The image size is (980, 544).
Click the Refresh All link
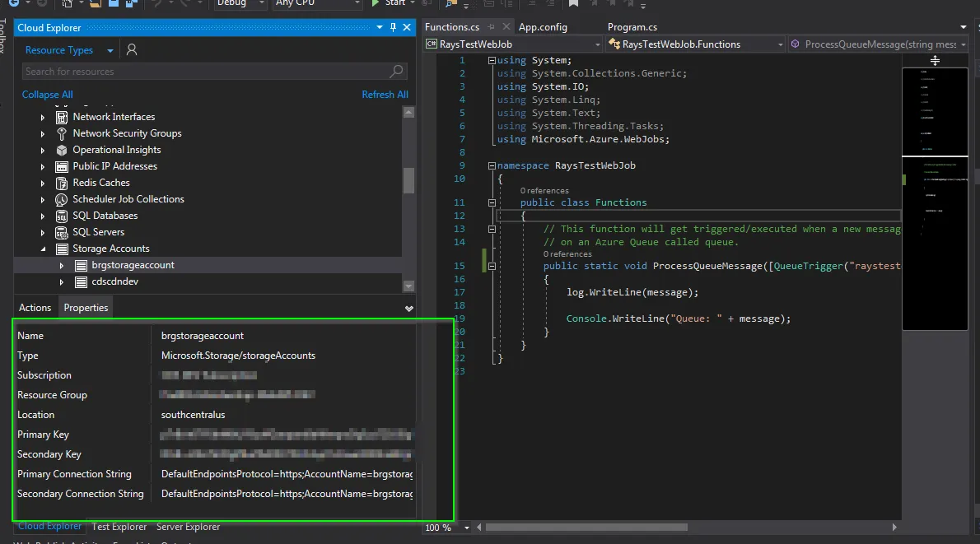click(x=385, y=95)
